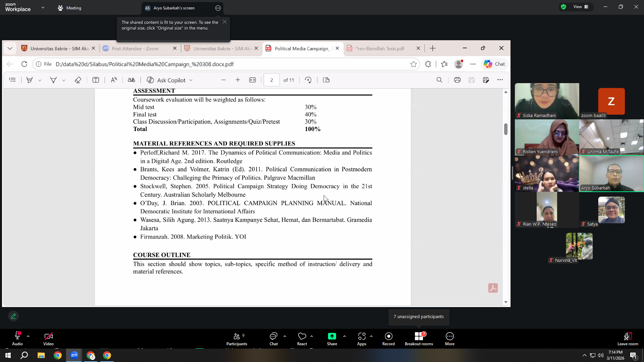The height and width of the screenshot is (362, 644).
Task: Open more PDF toolbar options
Action: pos(500,80)
